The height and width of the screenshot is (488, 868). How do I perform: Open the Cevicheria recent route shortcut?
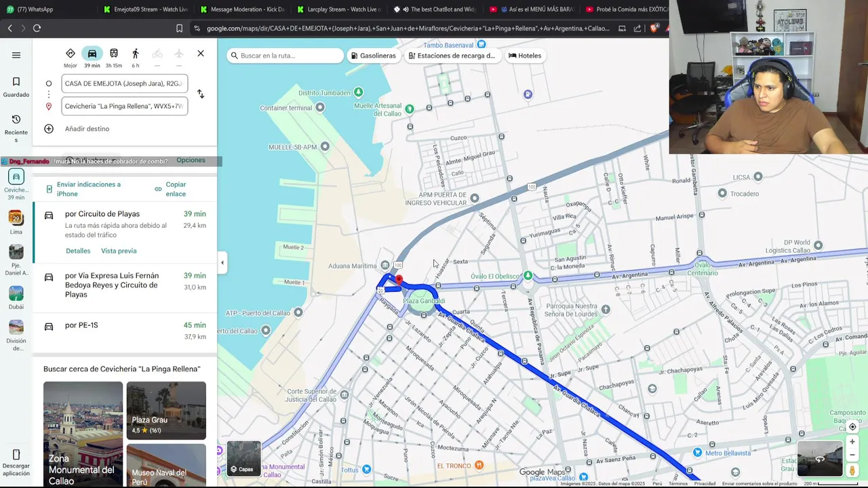pos(16,184)
